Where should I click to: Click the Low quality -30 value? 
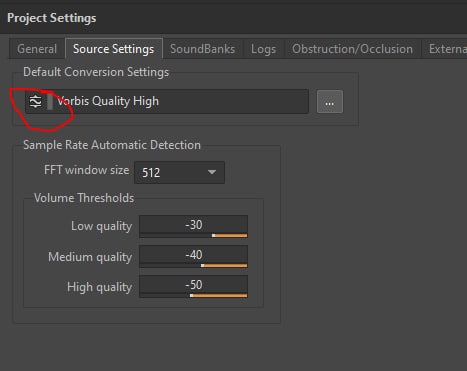(x=194, y=225)
